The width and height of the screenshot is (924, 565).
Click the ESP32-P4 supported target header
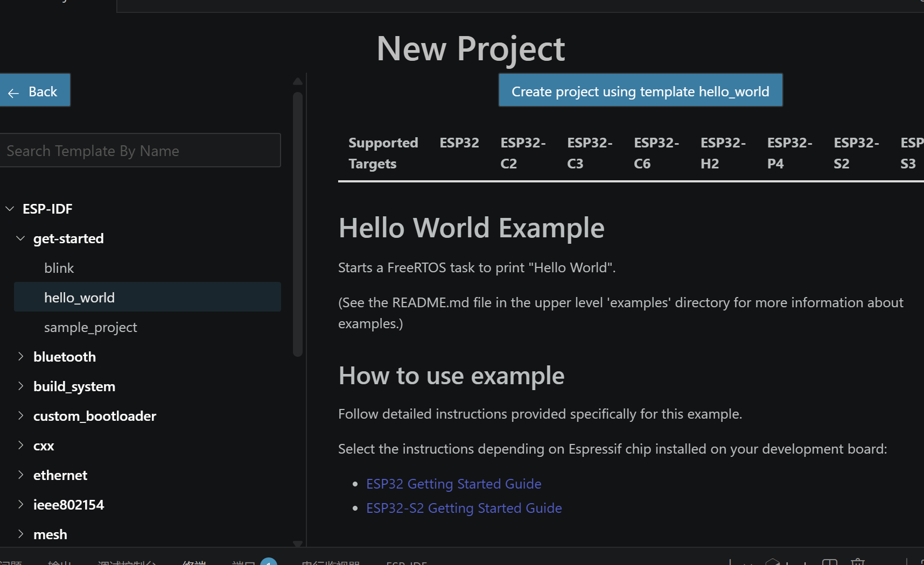coord(789,153)
